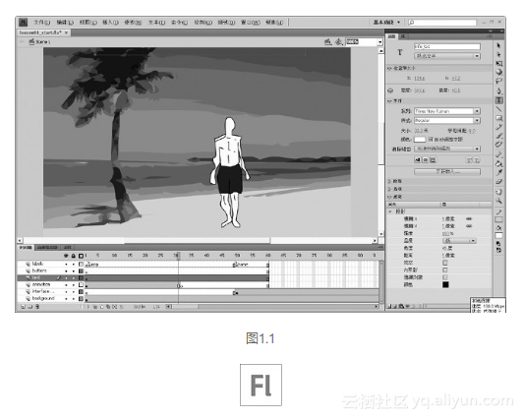
Task: Click the Embed font button
Action: coord(447,171)
